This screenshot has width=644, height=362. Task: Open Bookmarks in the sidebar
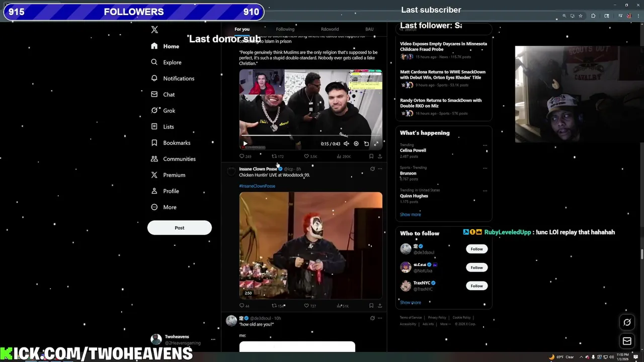[171, 143]
